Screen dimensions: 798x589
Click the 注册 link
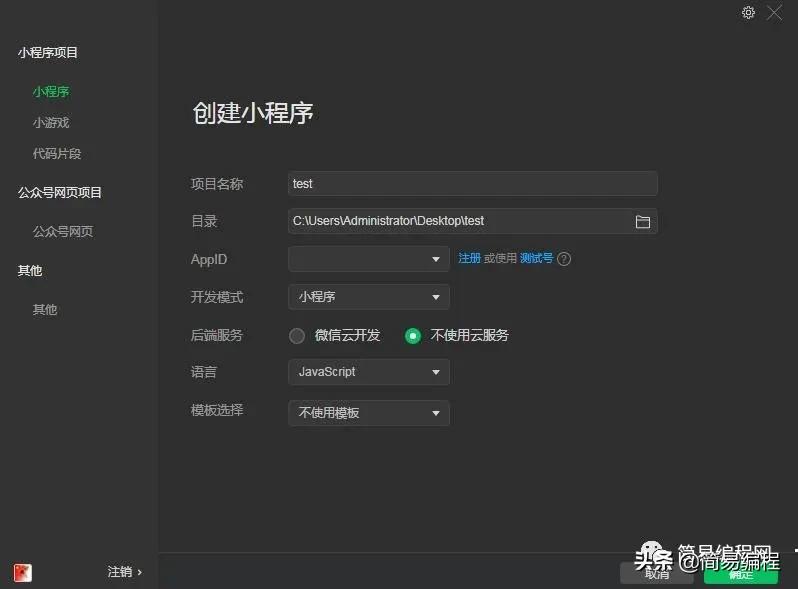click(469, 258)
